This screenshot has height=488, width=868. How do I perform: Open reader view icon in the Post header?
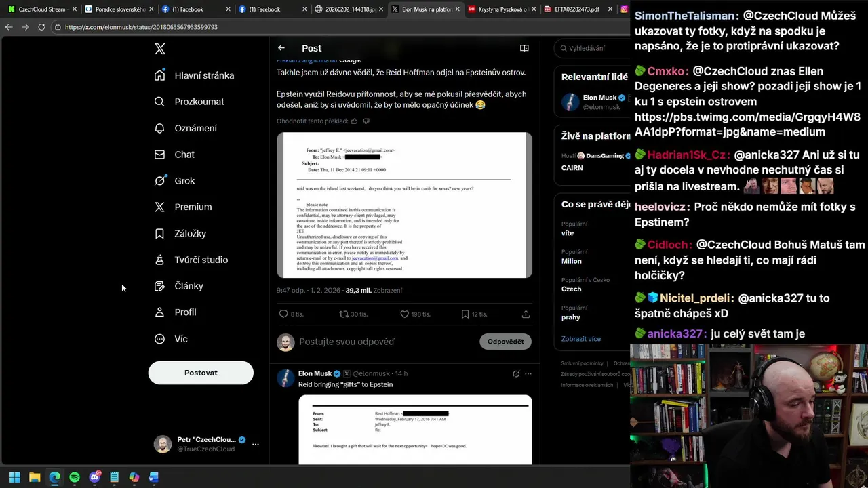[x=524, y=48]
